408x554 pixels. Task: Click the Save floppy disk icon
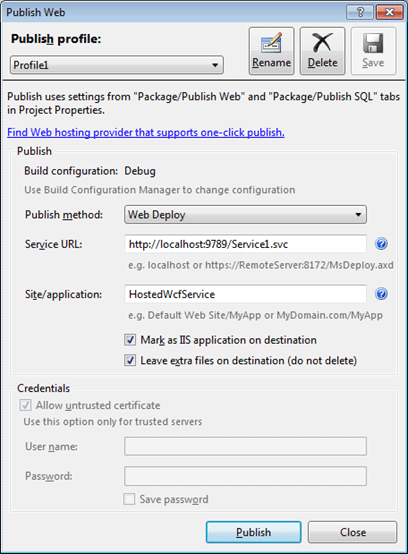373,51
